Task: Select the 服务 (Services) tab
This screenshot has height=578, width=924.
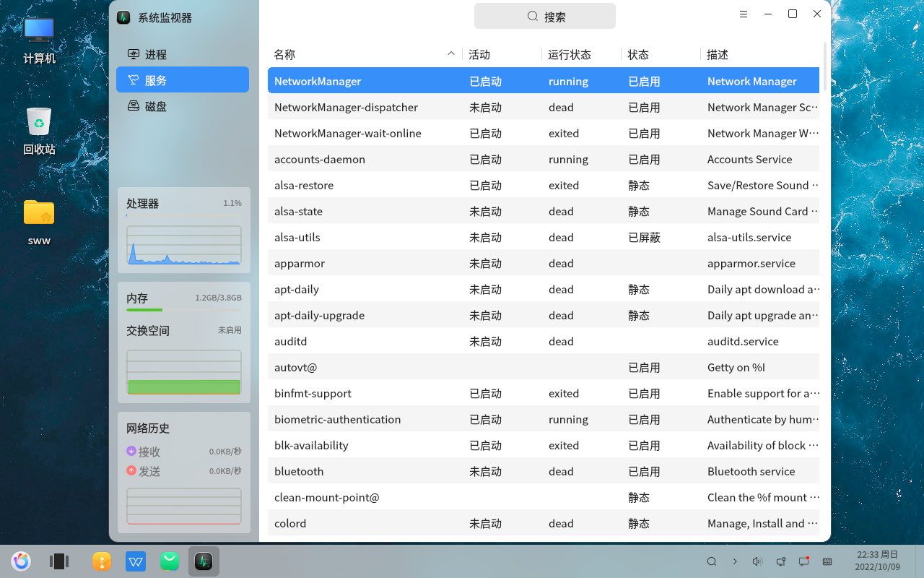Action: click(x=183, y=80)
